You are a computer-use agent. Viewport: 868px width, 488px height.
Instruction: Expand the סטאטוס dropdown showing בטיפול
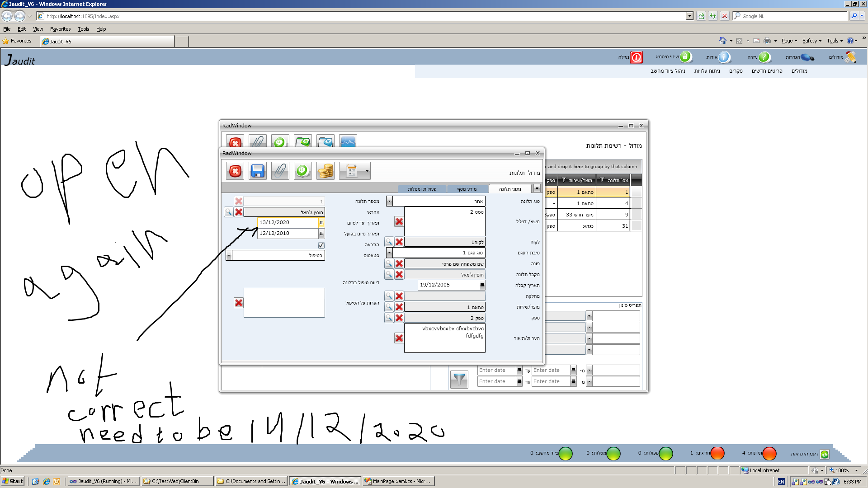229,255
